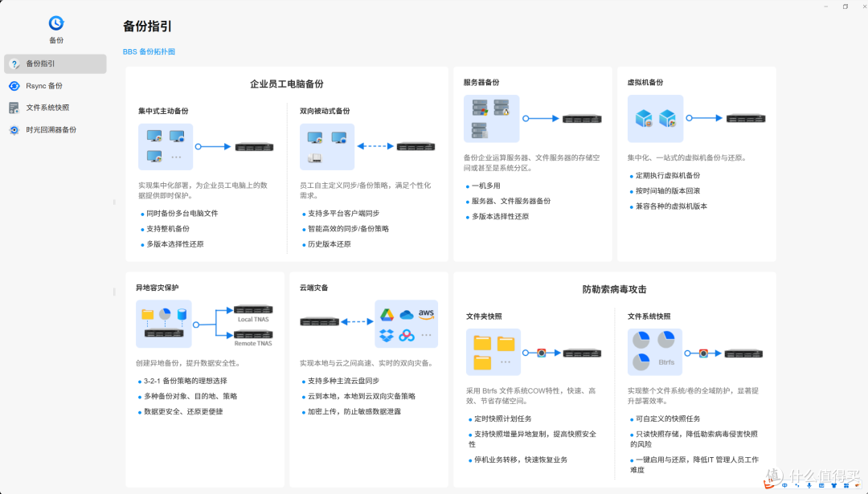Click the 异地容灾保护 card title
Viewport: 868px width, 494px height.
click(158, 288)
